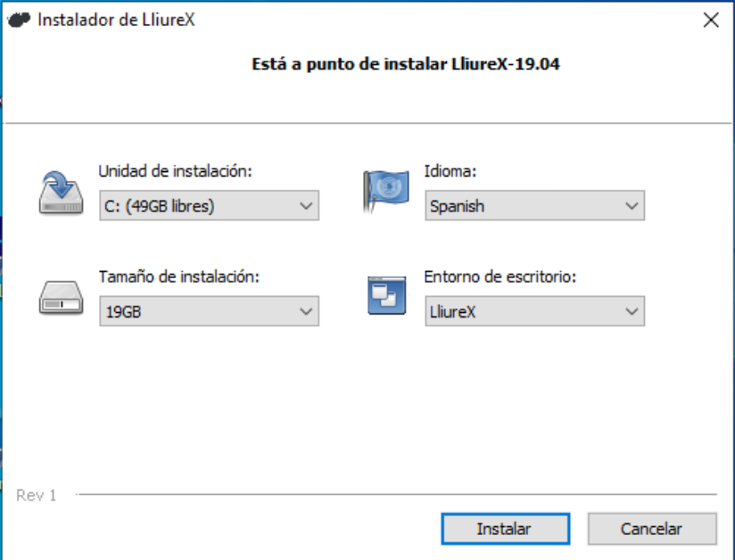Click the 'Tamaño de instalación:' label

pyautogui.click(x=179, y=276)
